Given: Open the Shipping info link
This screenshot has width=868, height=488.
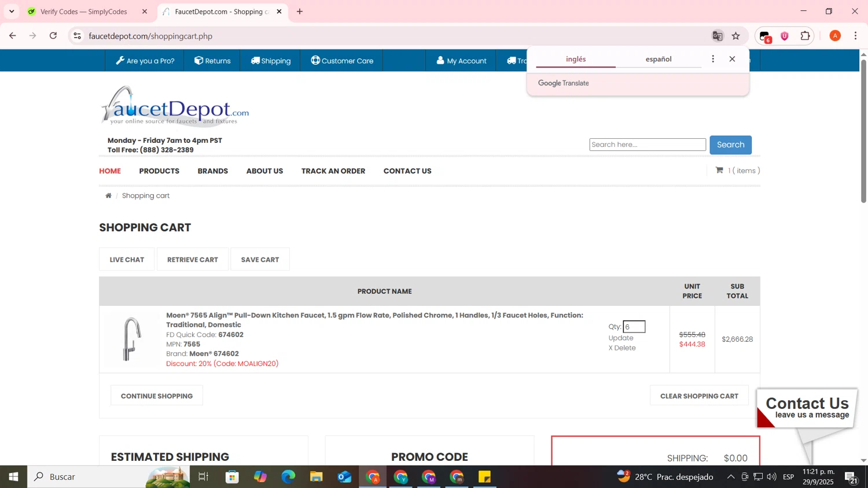Looking at the screenshot, I should tap(270, 61).
